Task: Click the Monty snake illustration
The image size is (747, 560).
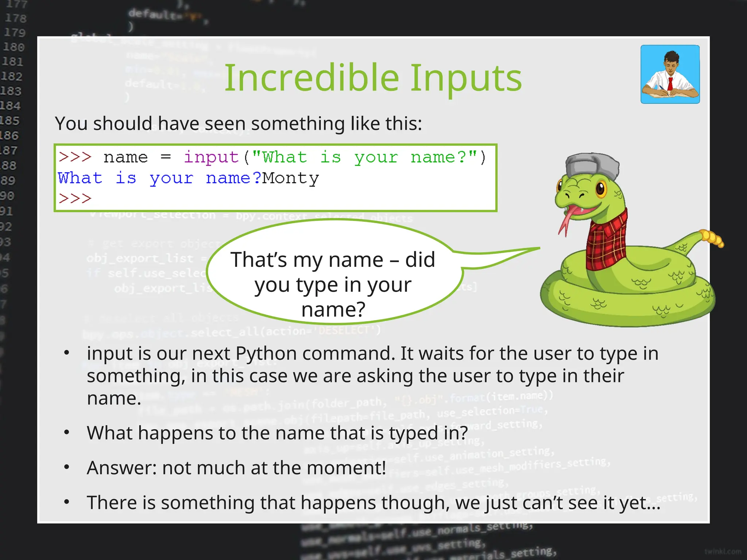Action: [x=631, y=240]
